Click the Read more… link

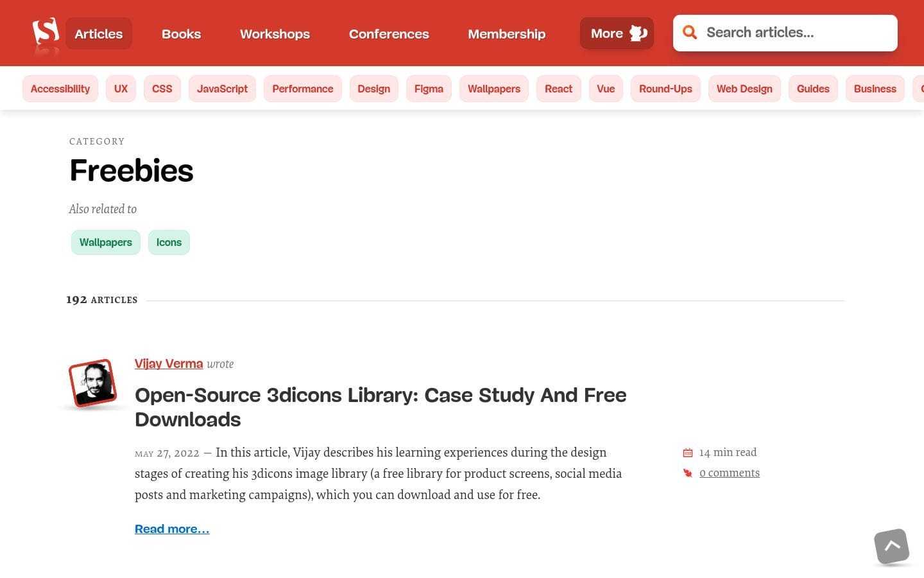(172, 529)
